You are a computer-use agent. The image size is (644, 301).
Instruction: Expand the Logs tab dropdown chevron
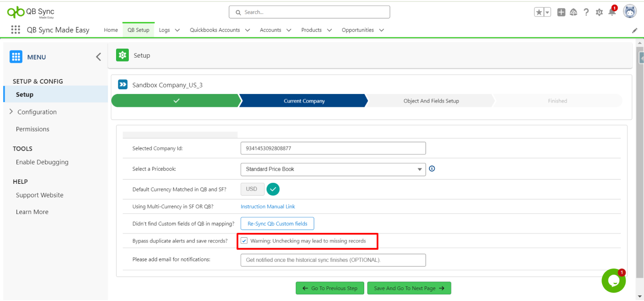[x=177, y=30]
